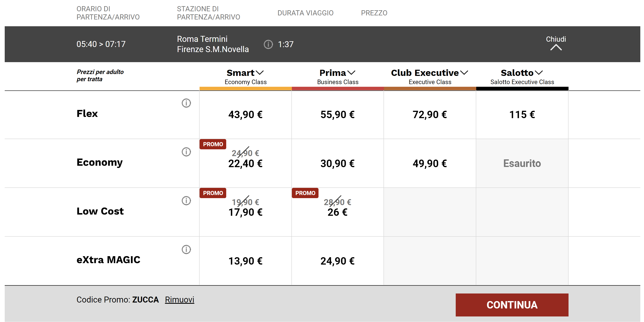
Task: Open the Economy fare info icon
Action: coord(186,152)
